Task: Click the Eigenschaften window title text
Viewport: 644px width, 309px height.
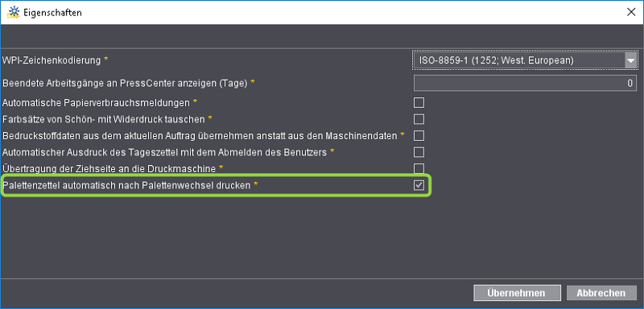Action: tap(53, 13)
